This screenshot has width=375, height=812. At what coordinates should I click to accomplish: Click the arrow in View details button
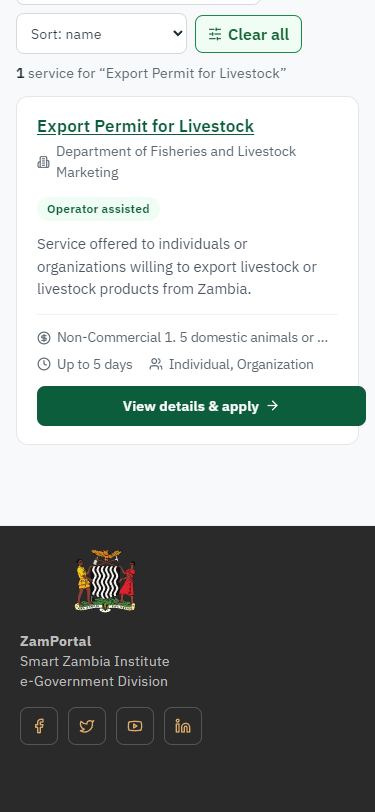point(272,406)
